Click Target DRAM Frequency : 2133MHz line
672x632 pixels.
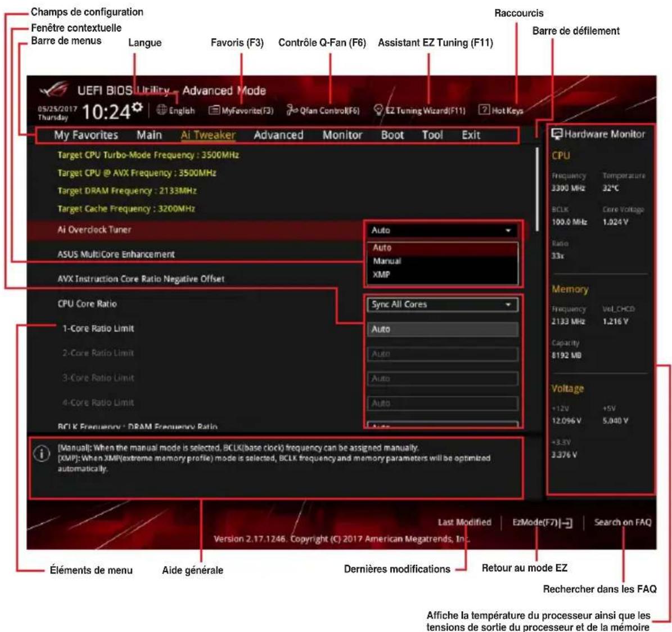click(127, 191)
